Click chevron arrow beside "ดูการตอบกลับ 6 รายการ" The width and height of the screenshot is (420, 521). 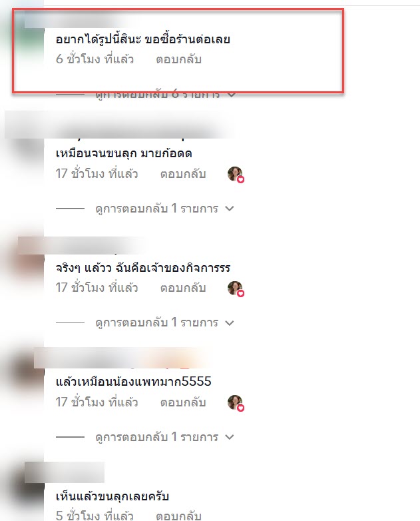coord(232,95)
